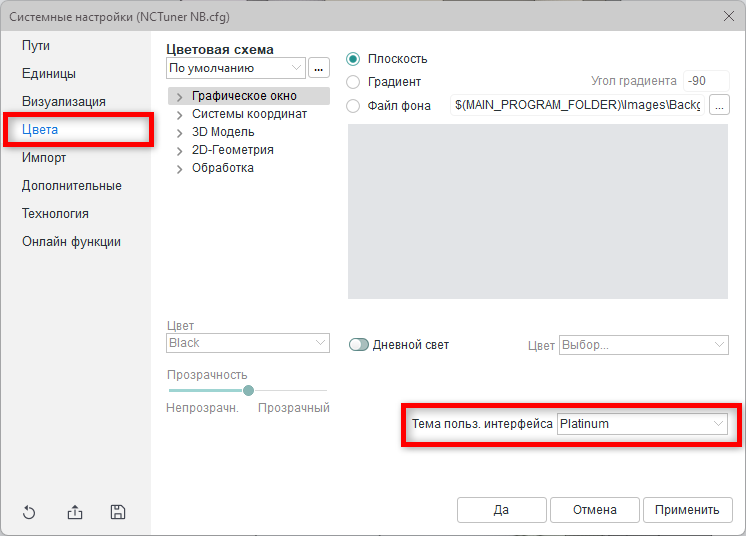Click the export settings icon

pos(75,513)
